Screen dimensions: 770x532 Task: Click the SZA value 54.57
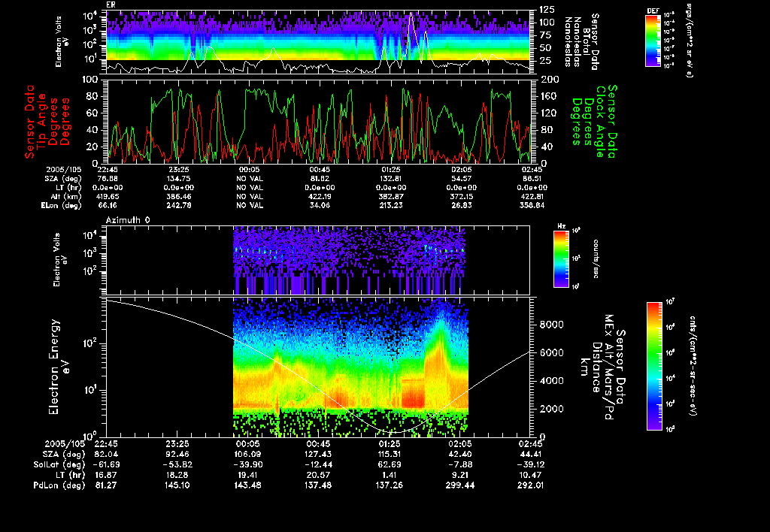(462, 179)
